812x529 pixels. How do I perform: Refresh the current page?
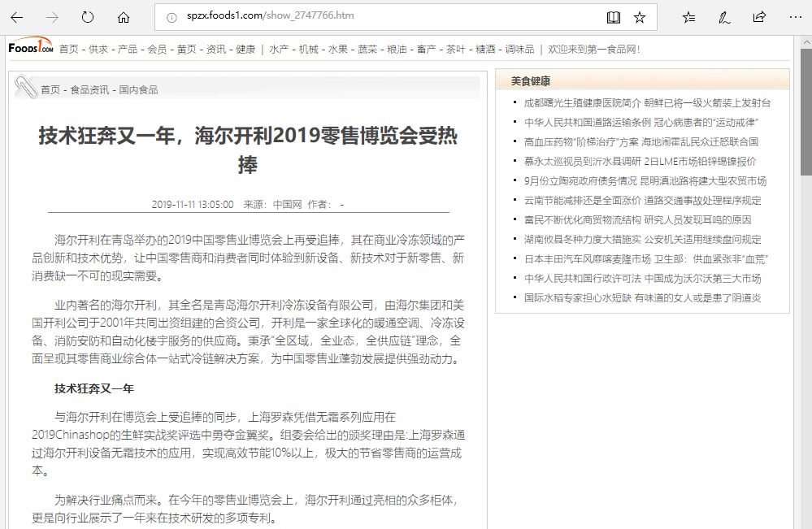point(88,18)
